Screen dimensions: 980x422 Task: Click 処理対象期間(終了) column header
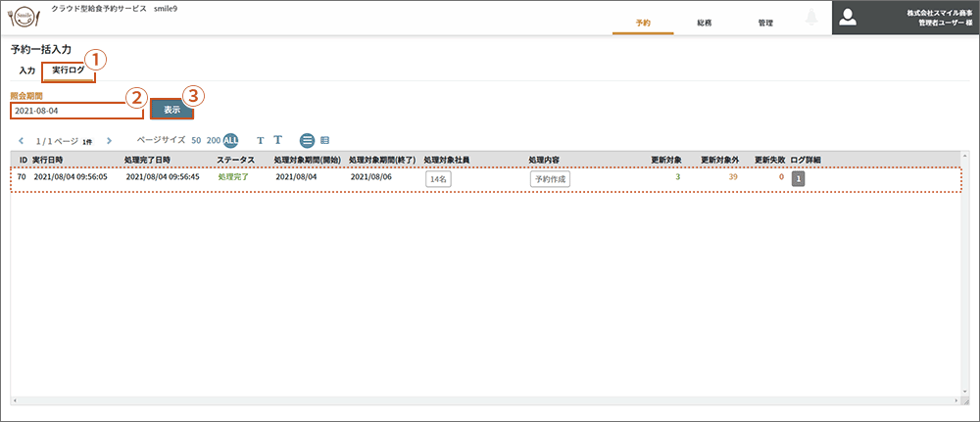382,160
